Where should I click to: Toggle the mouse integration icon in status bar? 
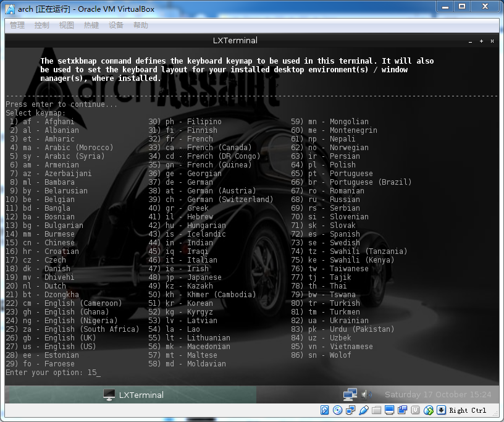pos(429,410)
